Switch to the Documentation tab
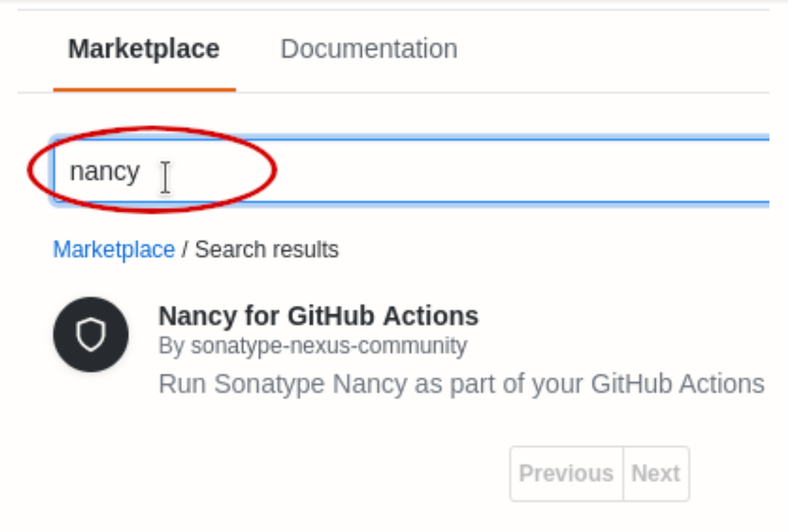Image resolution: width=788 pixels, height=532 pixels. click(369, 48)
